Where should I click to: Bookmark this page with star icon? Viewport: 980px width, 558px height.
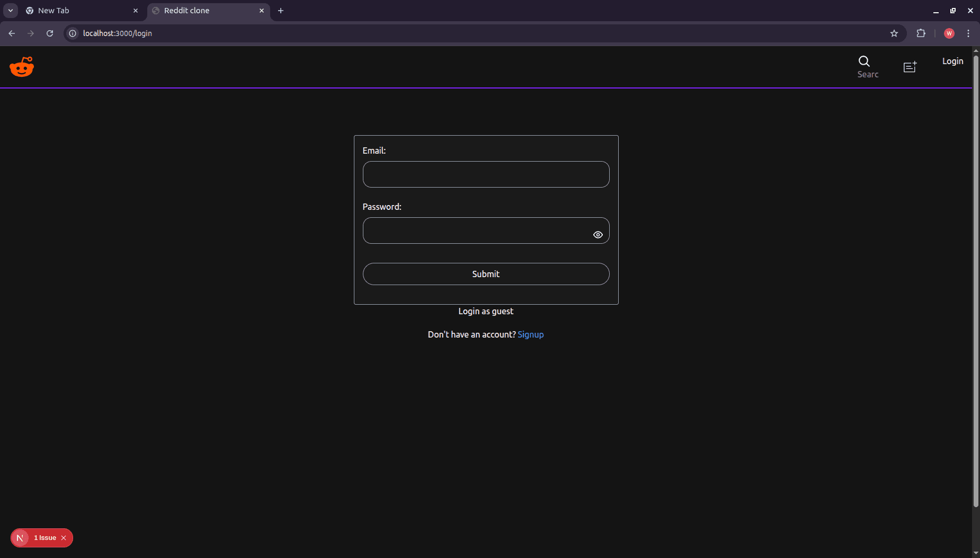(x=894, y=33)
